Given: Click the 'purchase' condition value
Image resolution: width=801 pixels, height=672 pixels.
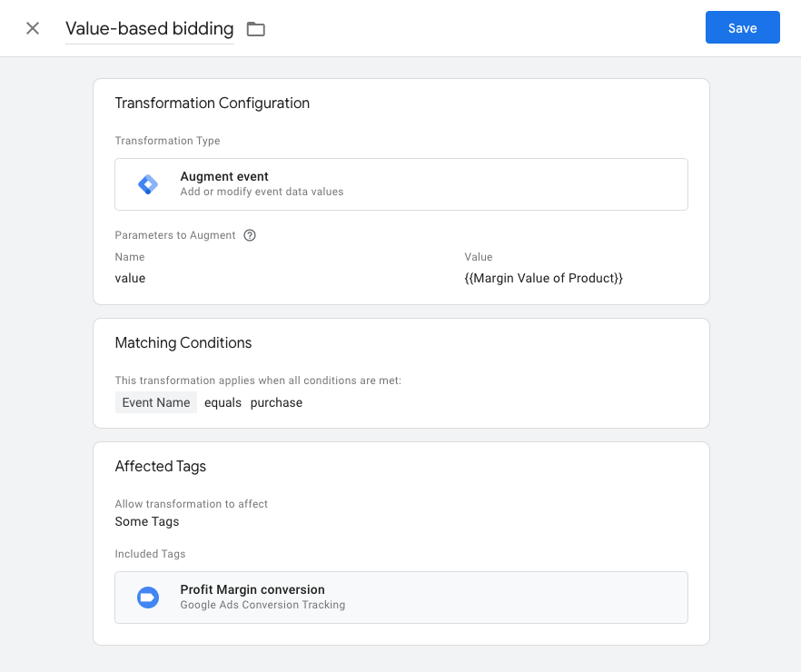Looking at the screenshot, I should tap(276, 402).
